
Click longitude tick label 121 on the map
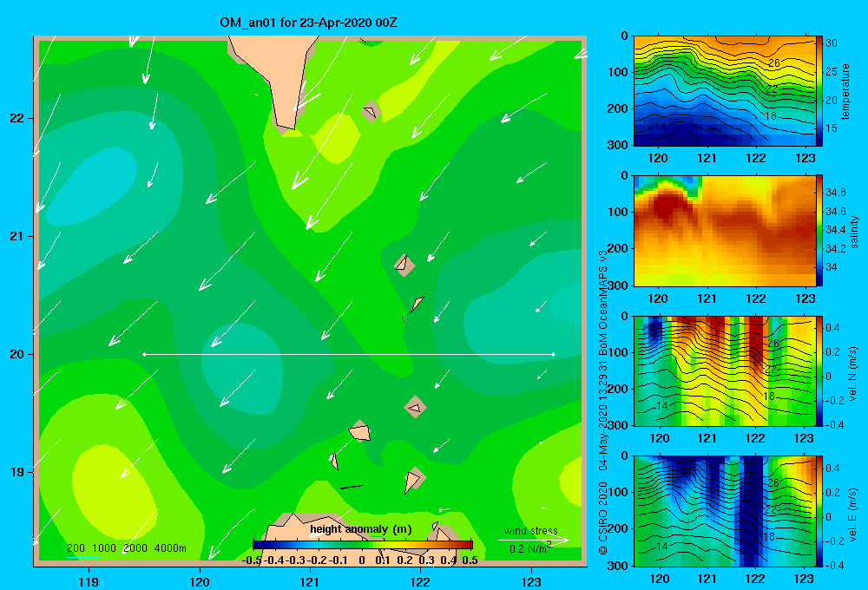(310, 581)
